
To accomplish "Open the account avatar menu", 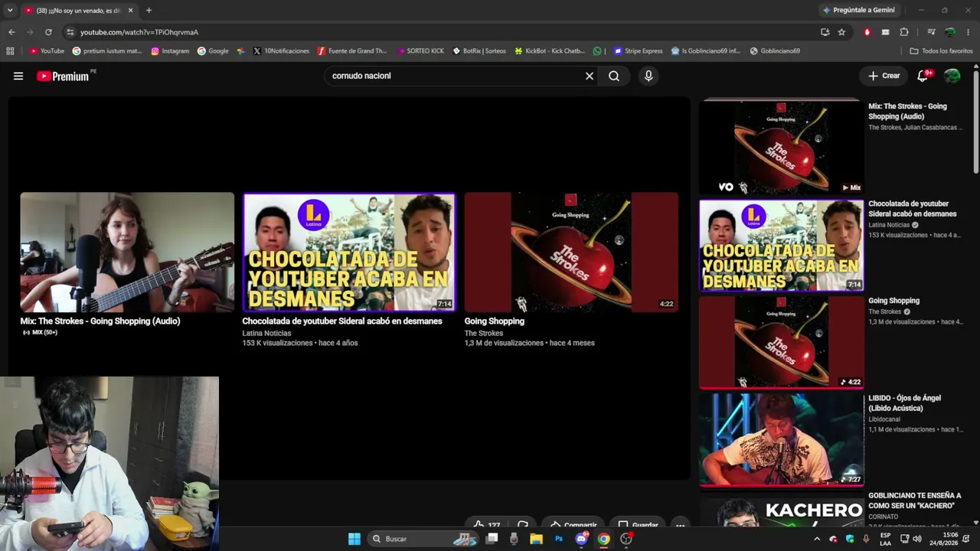I will (x=952, y=76).
